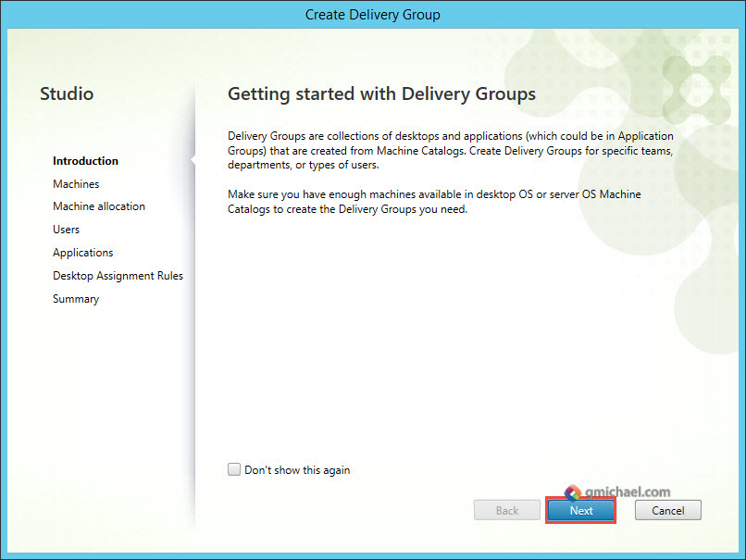Click the Next button
Screen dimensions: 746x560
pyautogui.click(x=581, y=511)
